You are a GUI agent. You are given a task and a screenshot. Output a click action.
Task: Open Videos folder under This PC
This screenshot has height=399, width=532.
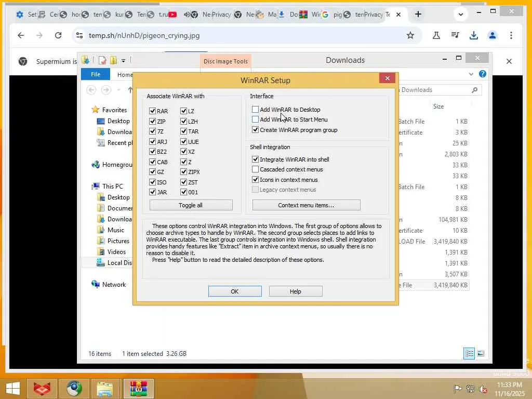click(116, 252)
